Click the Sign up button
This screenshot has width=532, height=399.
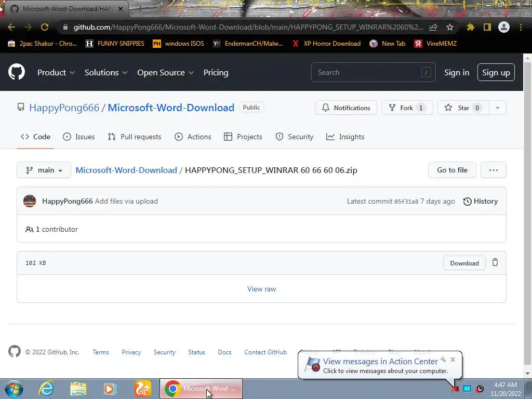coord(496,72)
